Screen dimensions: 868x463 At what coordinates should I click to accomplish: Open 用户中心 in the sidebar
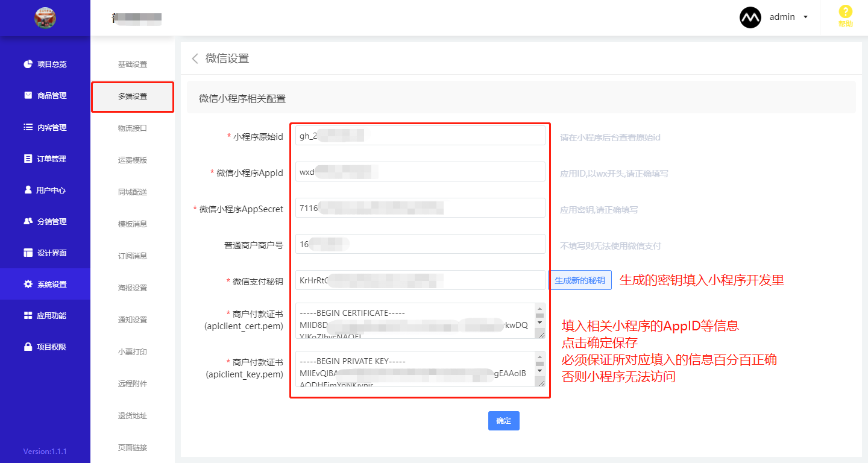click(45, 190)
